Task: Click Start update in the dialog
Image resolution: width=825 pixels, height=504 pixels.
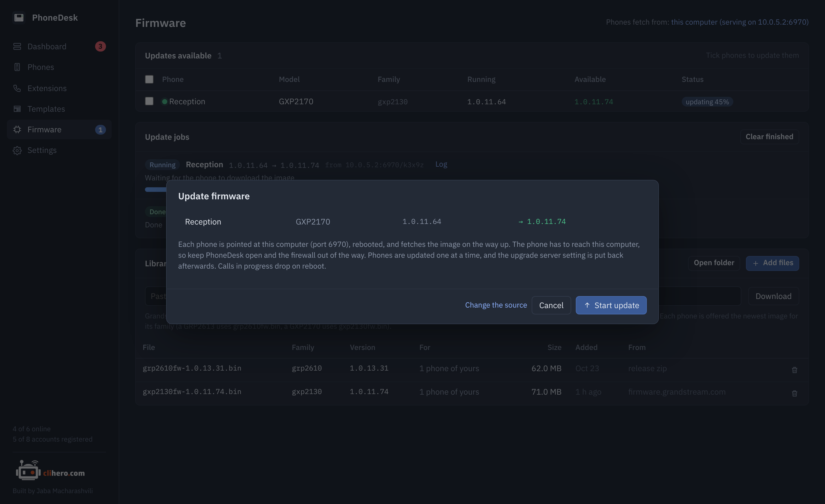Action: click(611, 305)
